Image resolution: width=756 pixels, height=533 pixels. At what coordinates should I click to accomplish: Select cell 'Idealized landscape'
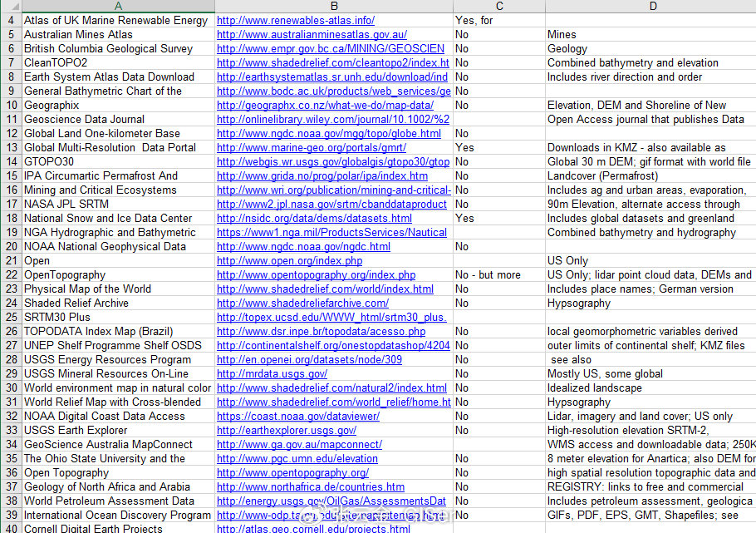coord(650,388)
